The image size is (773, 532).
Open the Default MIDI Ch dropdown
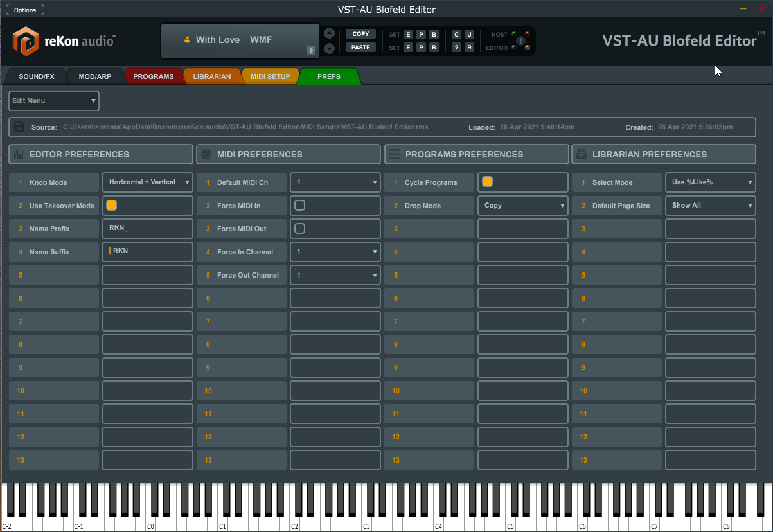[335, 182]
